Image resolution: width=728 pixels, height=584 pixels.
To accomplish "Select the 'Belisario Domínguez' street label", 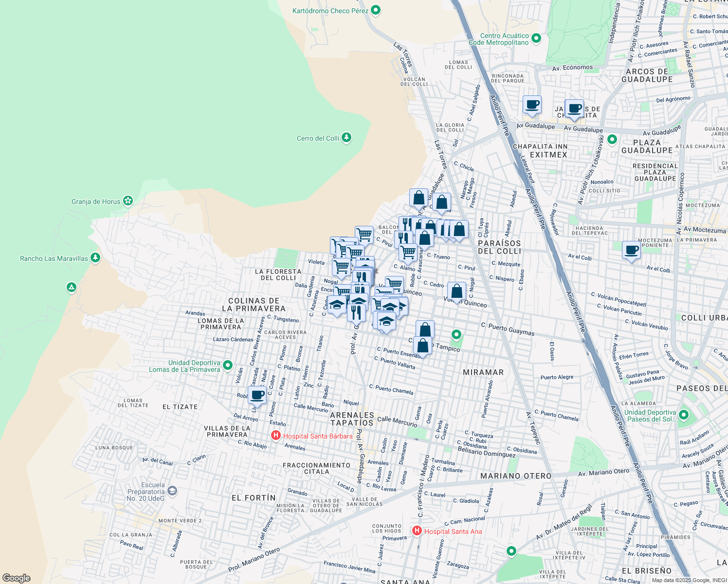I will [487, 453].
